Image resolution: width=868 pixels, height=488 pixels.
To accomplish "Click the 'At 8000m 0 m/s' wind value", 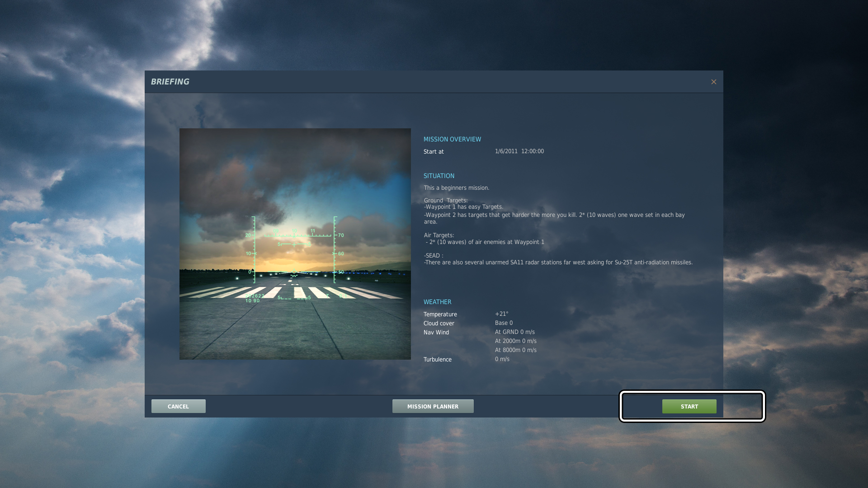I will coord(515,350).
